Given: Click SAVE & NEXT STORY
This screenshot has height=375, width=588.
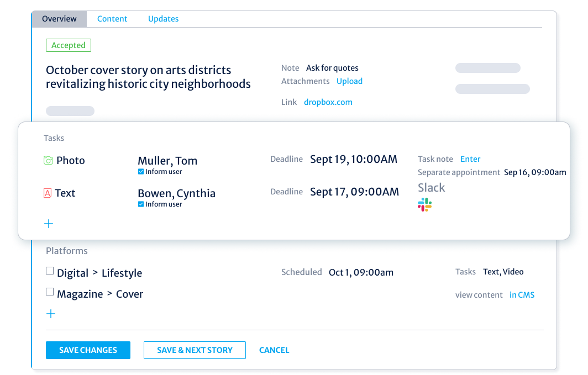Looking at the screenshot, I should [x=195, y=350].
